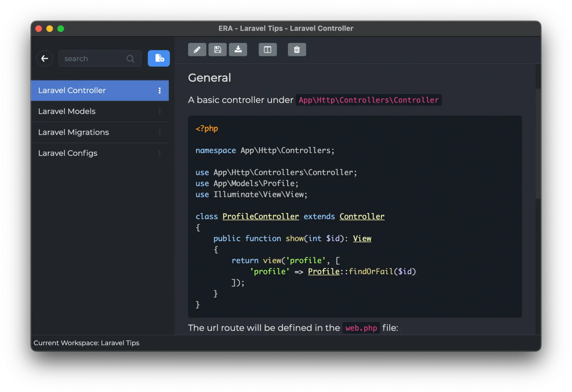Click the use Illuminate\View\View line

pos(251,195)
